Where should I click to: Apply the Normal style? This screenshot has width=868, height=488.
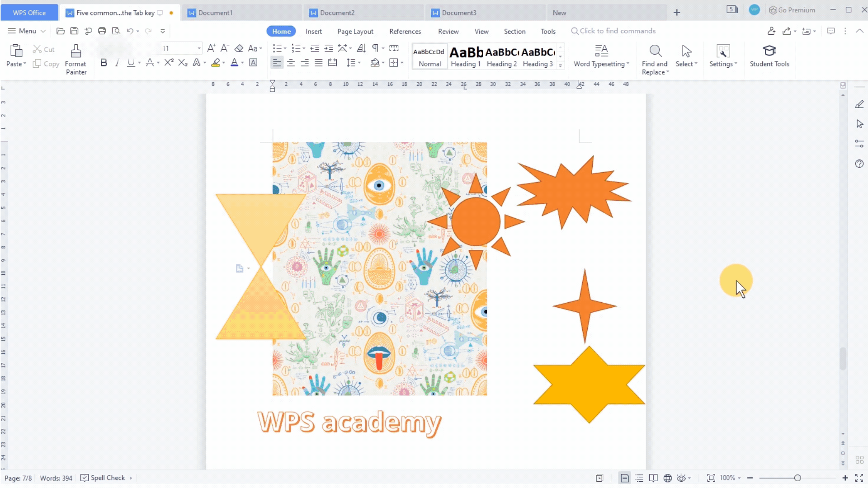tap(429, 56)
